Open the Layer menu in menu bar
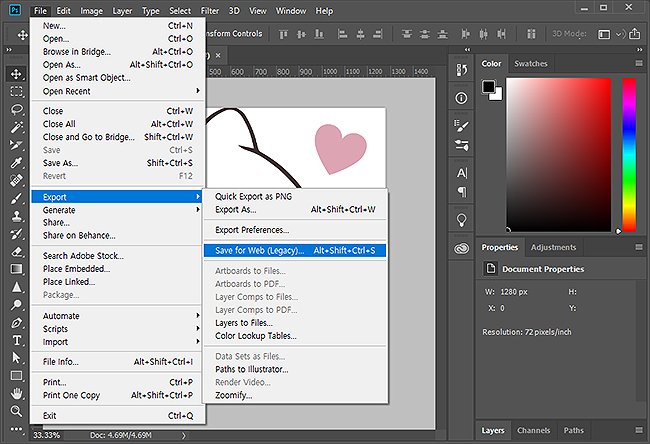Image resolution: width=650 pixels, height=444 pixels. click(x=122, y=11)
